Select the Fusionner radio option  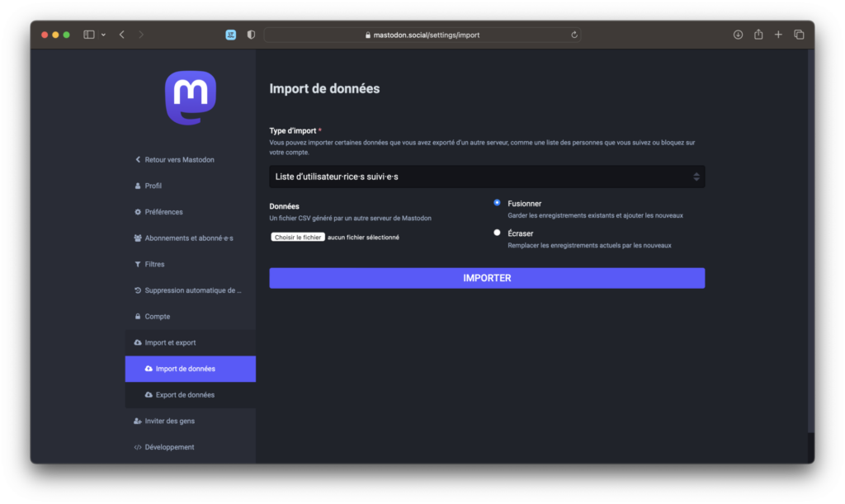pyautogui.click(x=497, y=203)
